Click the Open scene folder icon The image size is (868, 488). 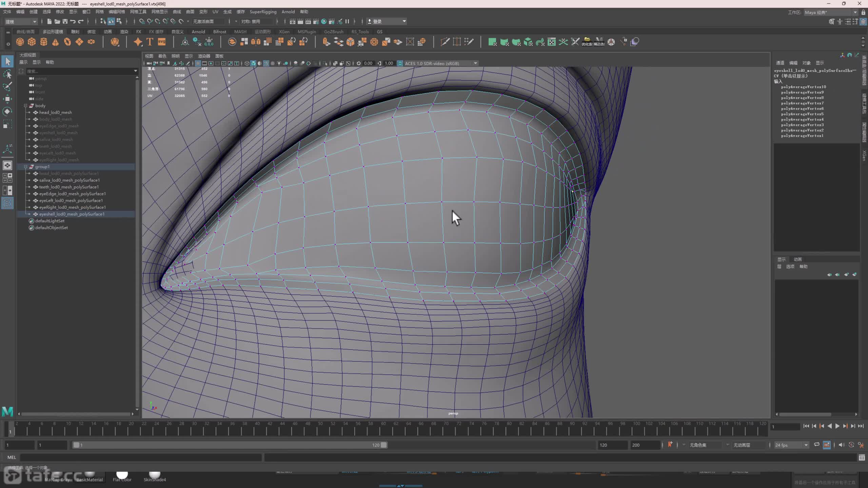click(57, 21)
